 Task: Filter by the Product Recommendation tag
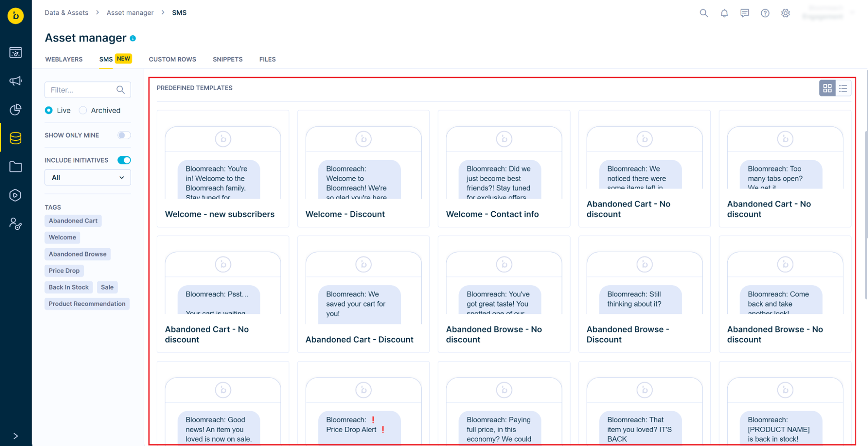pyautogui.click(x=87, y=304)
